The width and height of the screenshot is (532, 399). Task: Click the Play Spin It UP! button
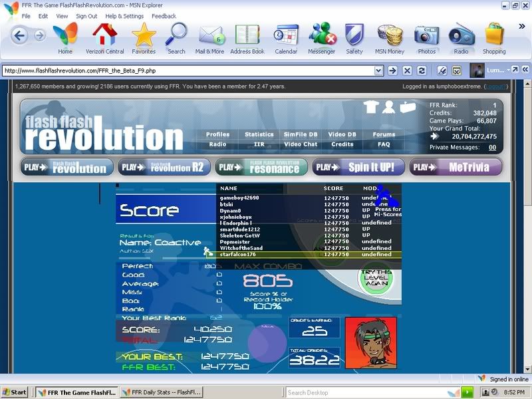[359, 168]
